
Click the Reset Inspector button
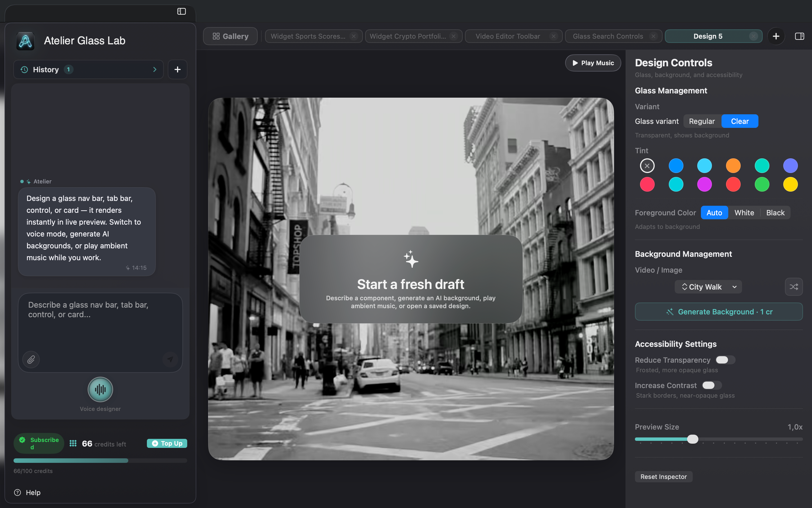[x=663, y=477]
